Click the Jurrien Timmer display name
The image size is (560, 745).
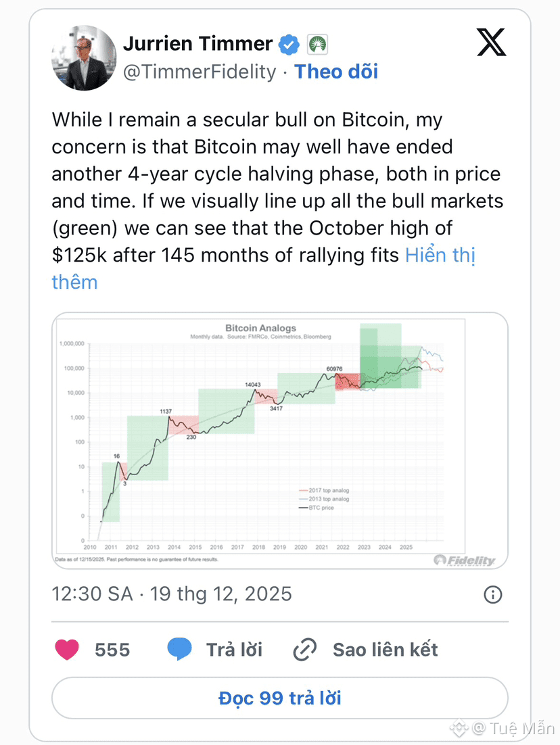[x=197, y=45]
